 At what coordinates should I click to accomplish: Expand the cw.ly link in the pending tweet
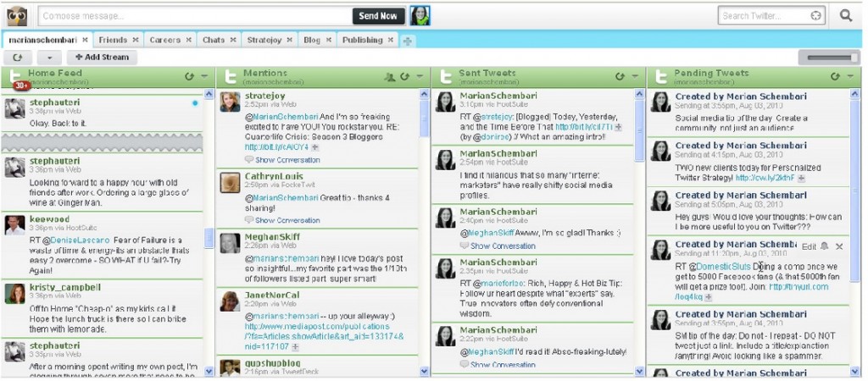click(x=801, y=178)
